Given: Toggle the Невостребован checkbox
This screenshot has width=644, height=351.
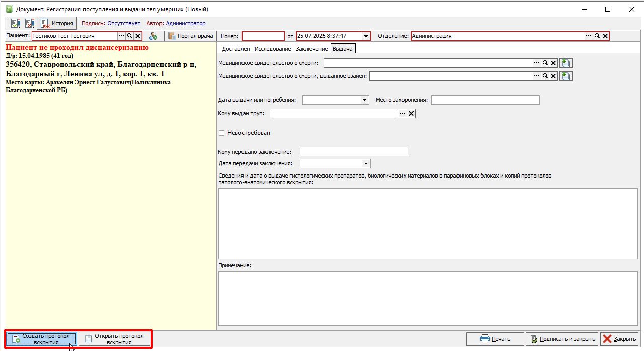Looking at the screenshot, I should click(221, 133).
